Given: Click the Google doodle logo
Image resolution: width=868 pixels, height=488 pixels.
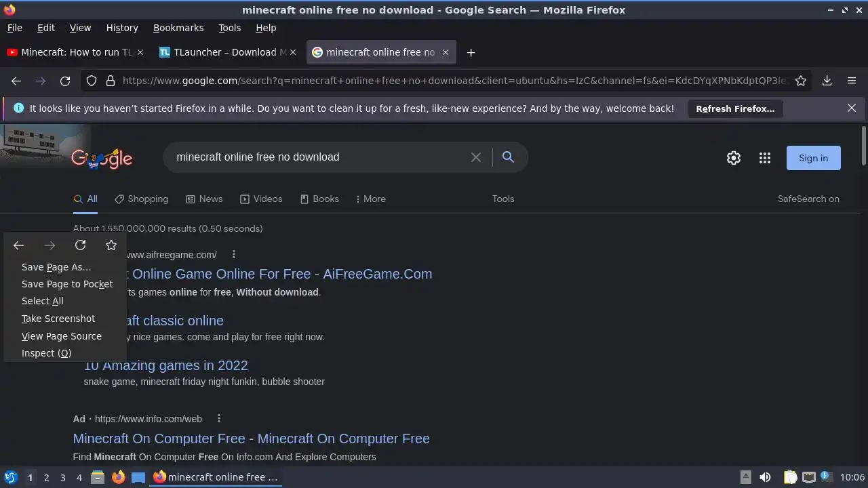Looking at the screenshot, I should [102, 159].
